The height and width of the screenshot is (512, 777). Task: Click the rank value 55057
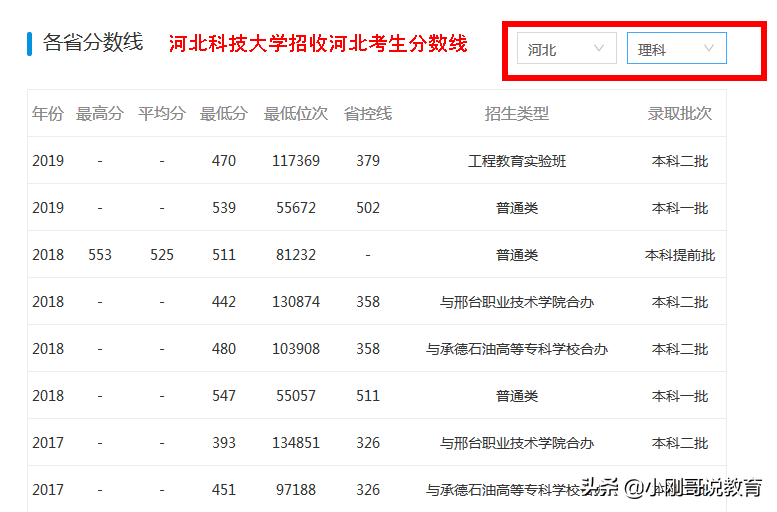coord(295,396)
